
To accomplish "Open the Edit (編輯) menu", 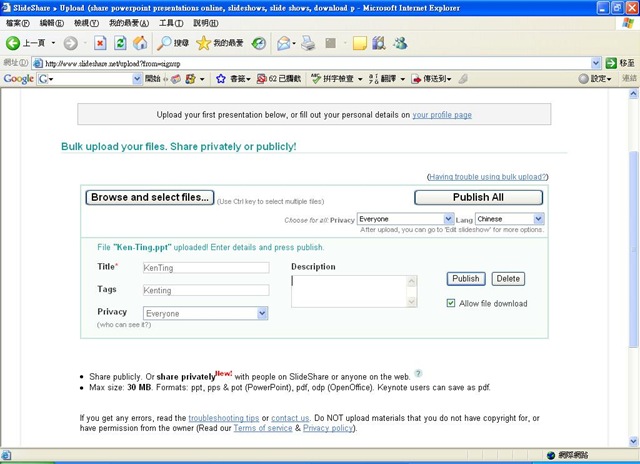I will coord(51,23).
